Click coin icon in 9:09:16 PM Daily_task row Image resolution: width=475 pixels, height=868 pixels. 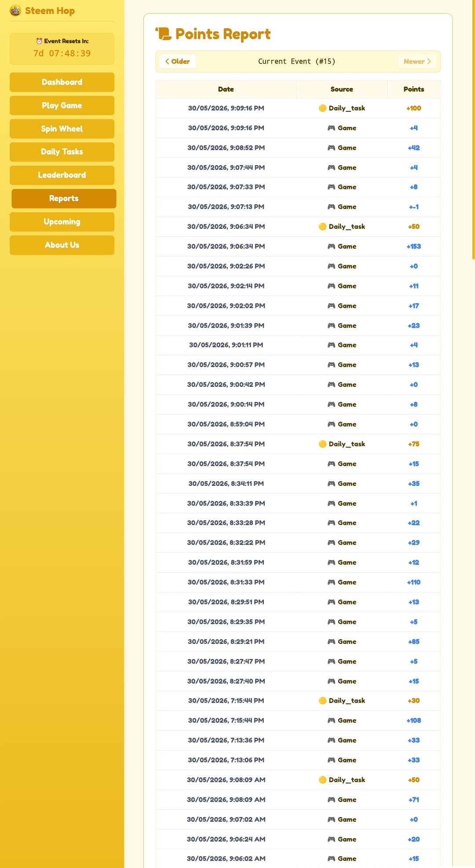tap(322, 108)
